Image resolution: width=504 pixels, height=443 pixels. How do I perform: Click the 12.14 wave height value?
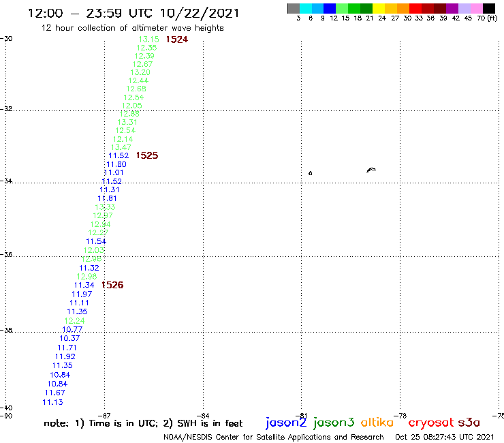click(x=123, y=139)
